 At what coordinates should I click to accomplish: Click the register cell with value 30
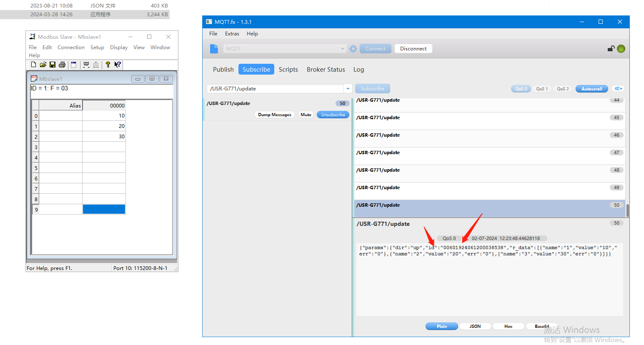click(104, 136)
